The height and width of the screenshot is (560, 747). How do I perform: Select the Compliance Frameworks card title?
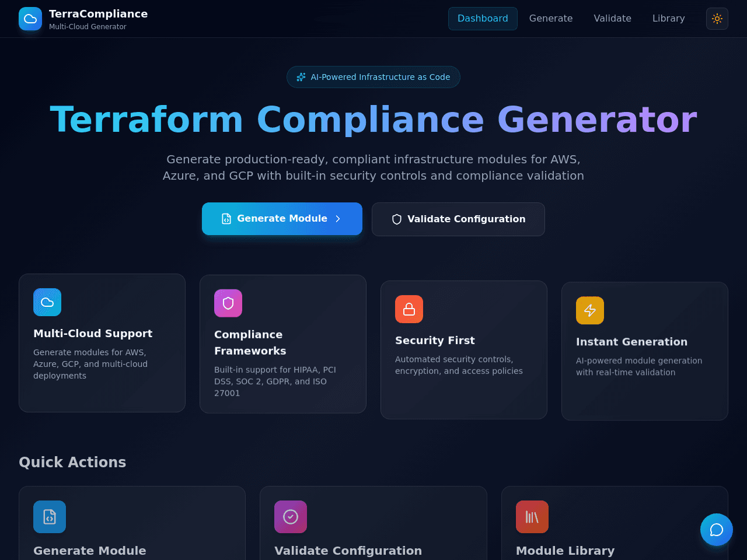pyautogui.click(x=250, y=343)
